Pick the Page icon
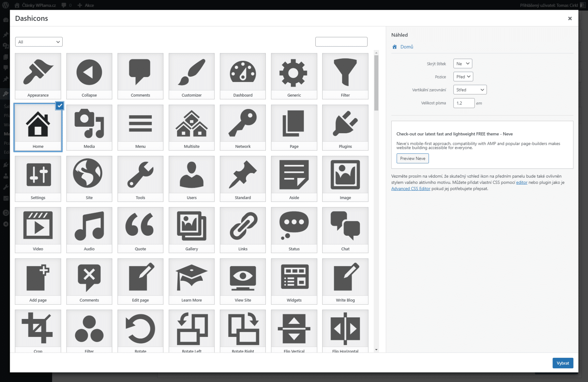This screenshot has width=588, height=382. coord(294,127)
